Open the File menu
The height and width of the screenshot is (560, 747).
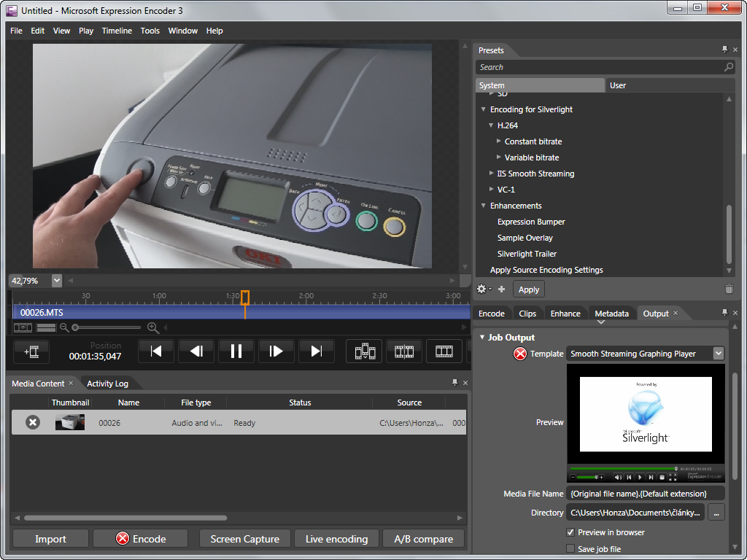click(16, 31)
